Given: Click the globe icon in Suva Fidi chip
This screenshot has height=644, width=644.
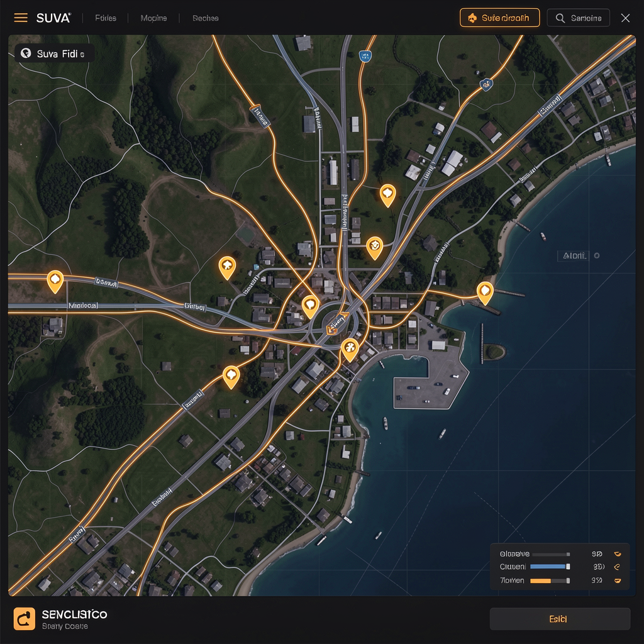Looking at the screenshot, I should 26,53.
